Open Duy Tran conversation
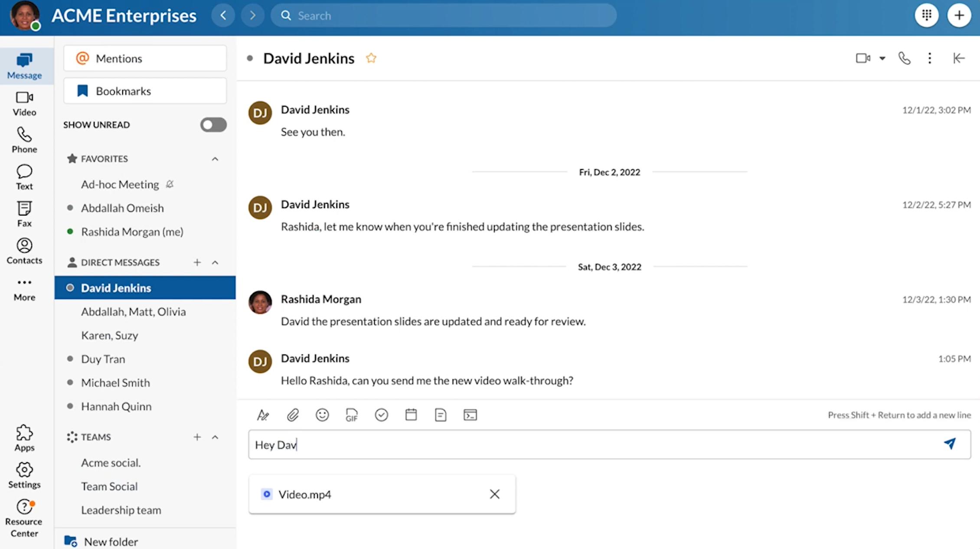Viewport: 980px width, 549px height. tap(145, 359)
